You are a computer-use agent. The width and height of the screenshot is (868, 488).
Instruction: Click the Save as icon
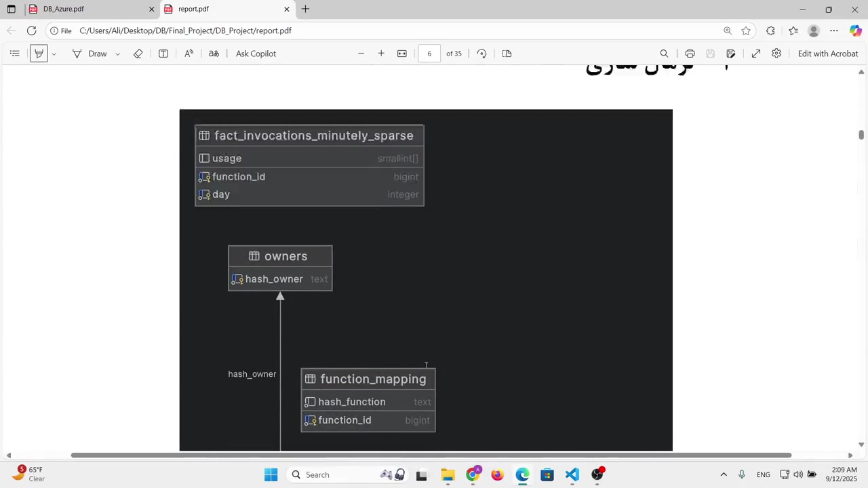[x=730, y=54]
